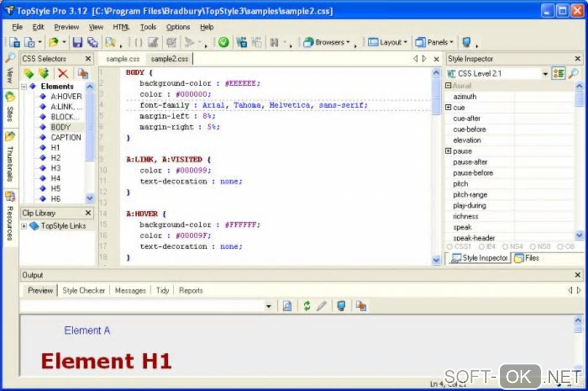Click the preview page icon in Output toolbar

coord(287,306)
